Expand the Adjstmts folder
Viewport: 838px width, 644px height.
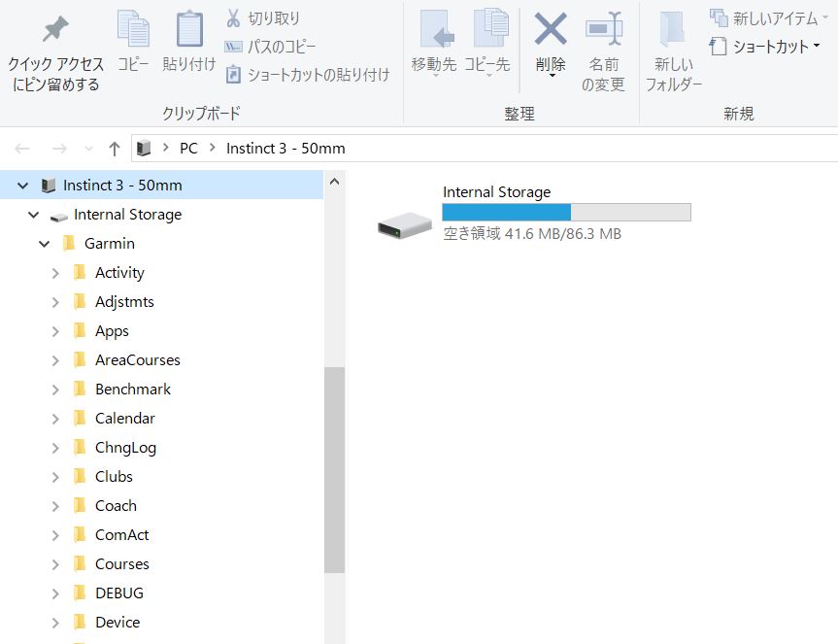[x=55, y=302]
